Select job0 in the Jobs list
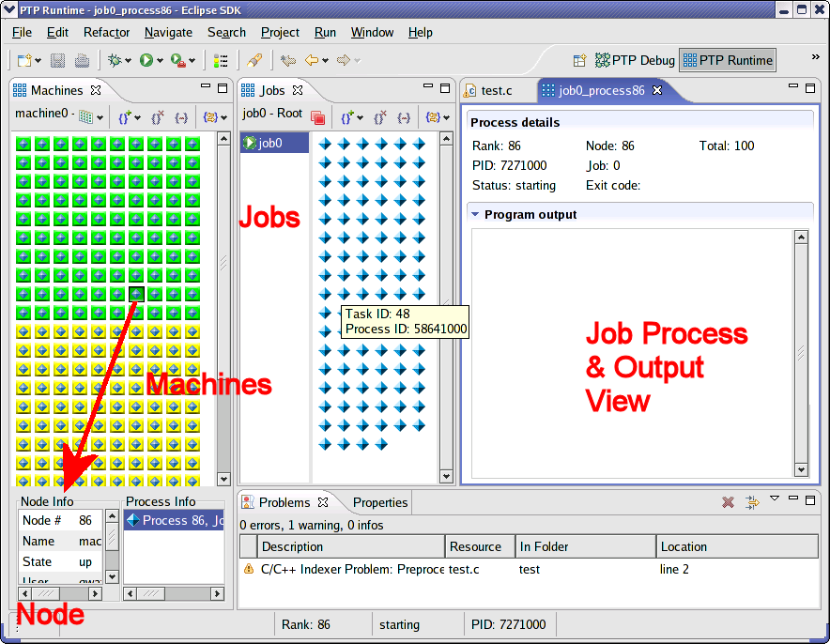Image resolution: width=830 pixels, height=644 pixels. coord(275,143)
